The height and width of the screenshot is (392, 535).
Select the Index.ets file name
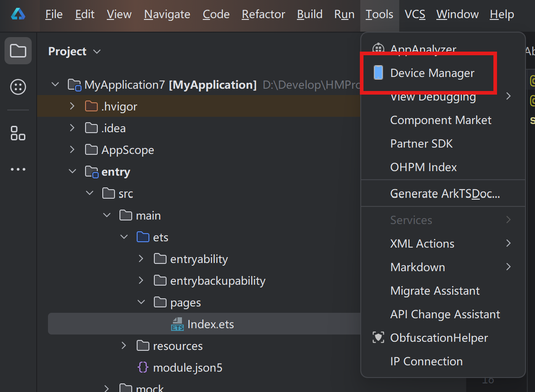tap(210, 324)
